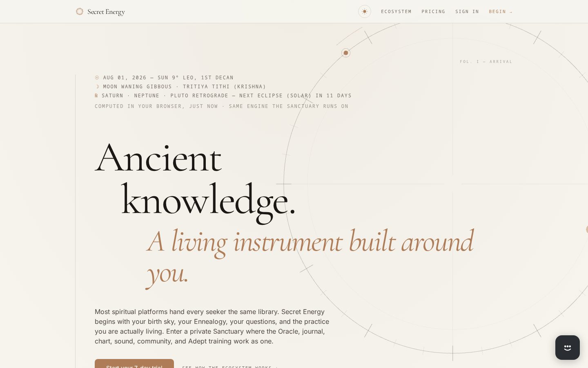
Task: Open the Pricing nav item
Action: click(x=433, y=11)
